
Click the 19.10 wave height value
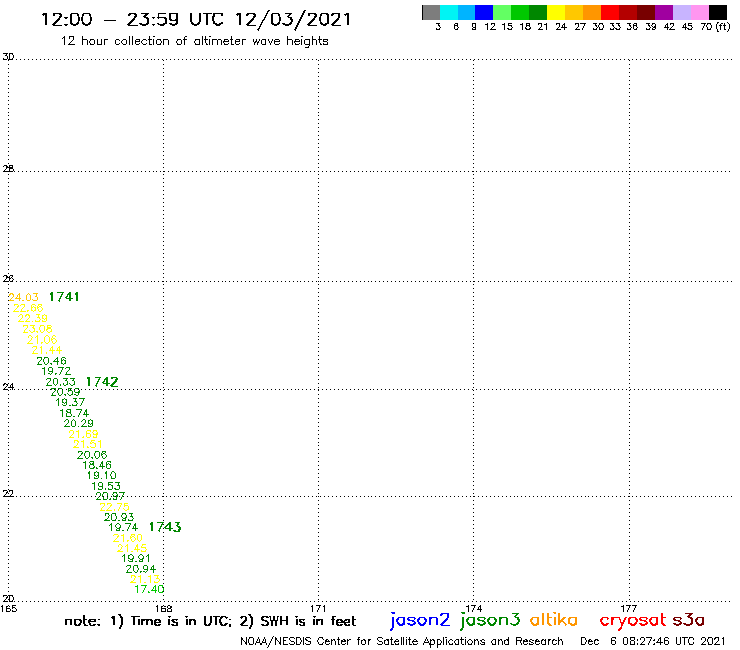coord(101,475)
